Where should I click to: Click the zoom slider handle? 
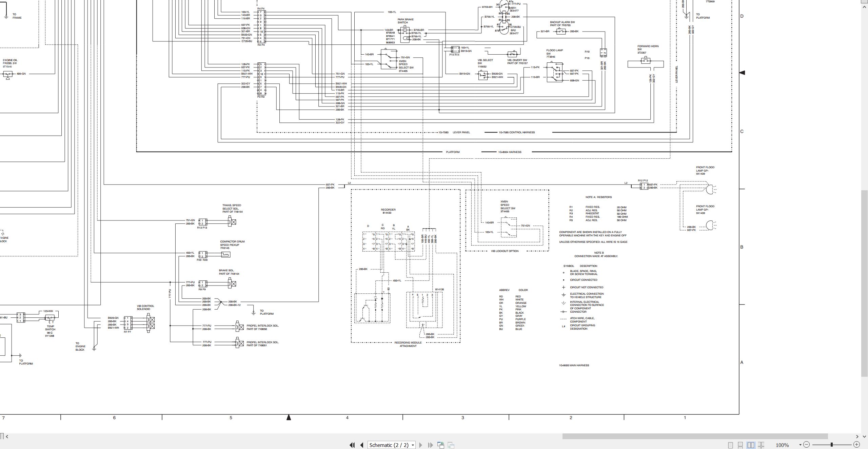tap(831, 445)
